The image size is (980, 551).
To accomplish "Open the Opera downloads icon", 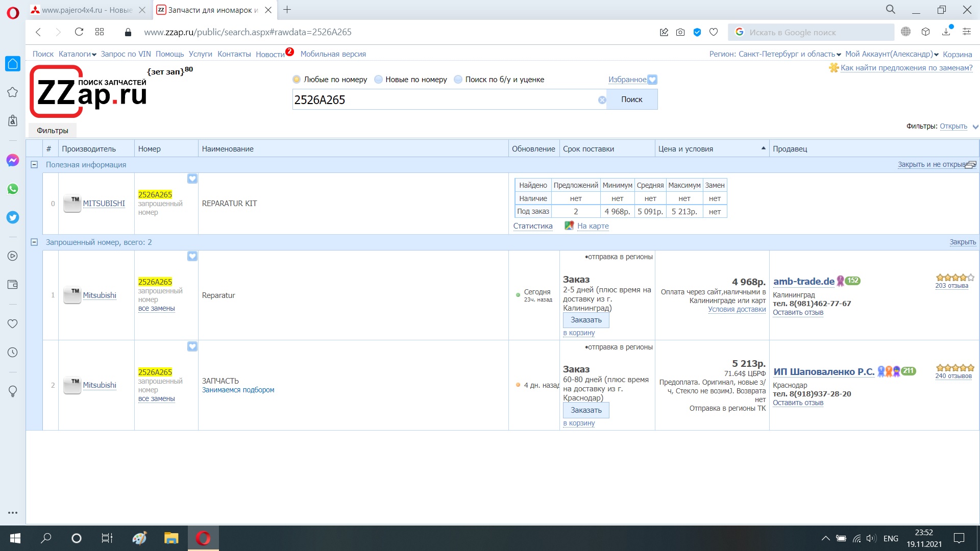I will pyautogui.click(x=946, y=32).
